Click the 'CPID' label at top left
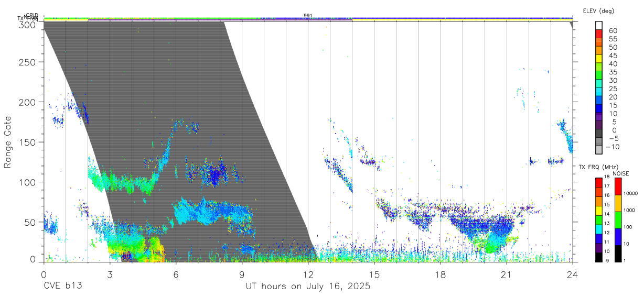This screenshot has width=644, height=297. coord(31,15)
